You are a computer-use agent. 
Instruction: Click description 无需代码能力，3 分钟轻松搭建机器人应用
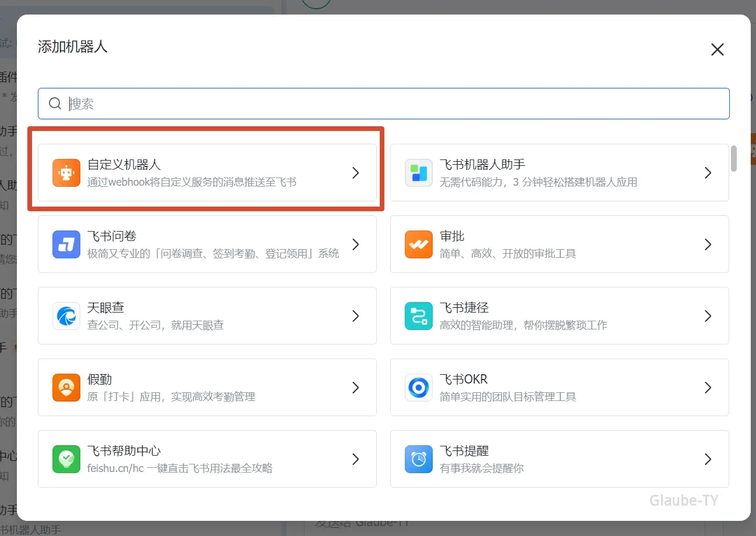point(538,182)
